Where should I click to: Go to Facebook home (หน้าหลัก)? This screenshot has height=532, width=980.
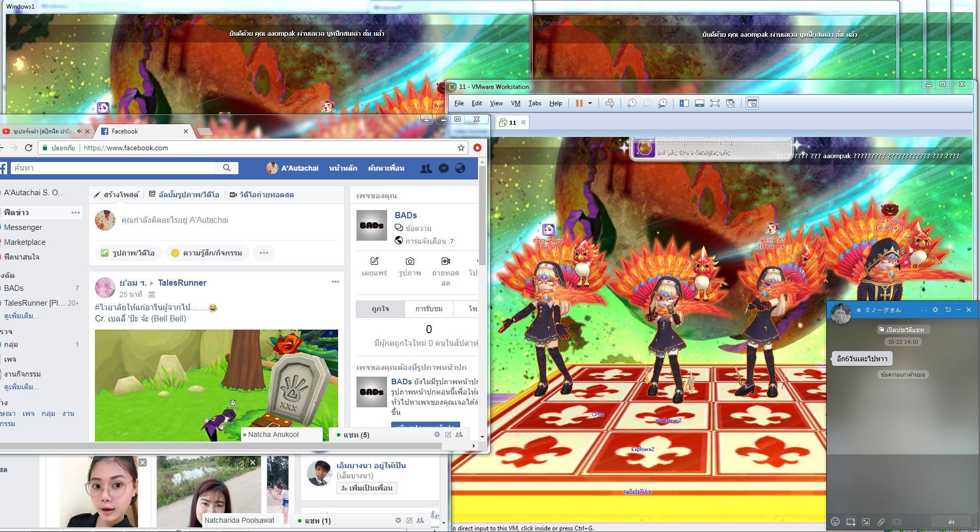click(343, 168)
